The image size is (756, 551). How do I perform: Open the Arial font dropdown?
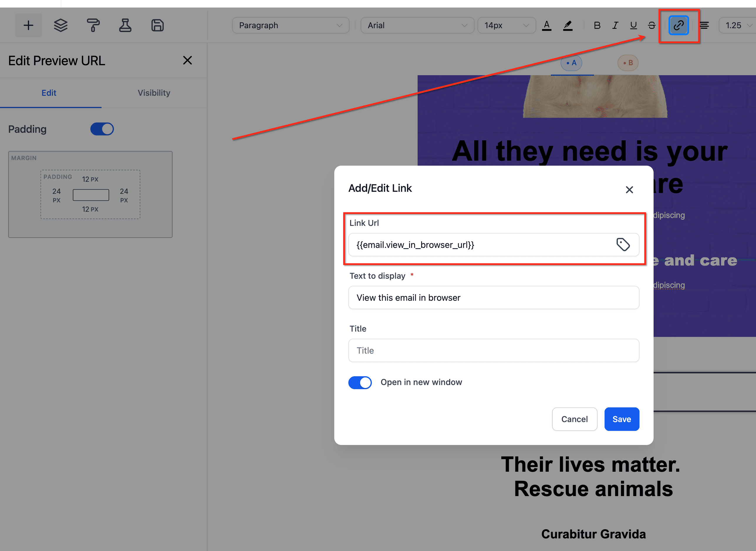417,25
